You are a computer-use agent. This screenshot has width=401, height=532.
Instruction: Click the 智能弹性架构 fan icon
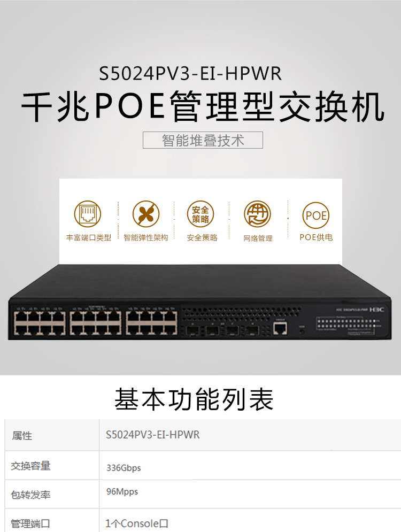(146, 214)
